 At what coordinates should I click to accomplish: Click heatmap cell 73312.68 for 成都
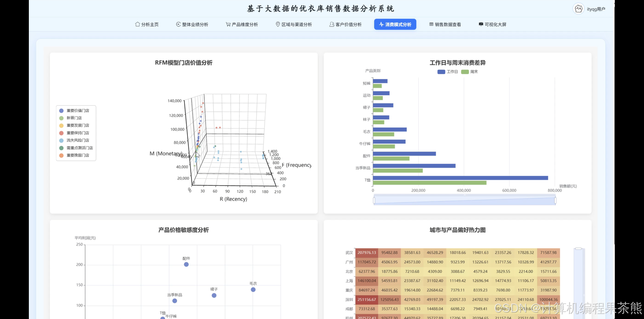pos(367,309)
